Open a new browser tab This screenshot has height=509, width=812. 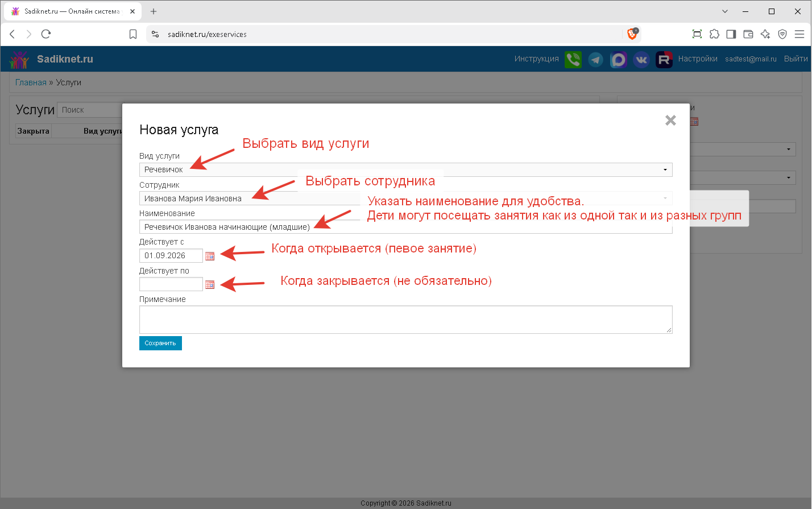[154, 11]
